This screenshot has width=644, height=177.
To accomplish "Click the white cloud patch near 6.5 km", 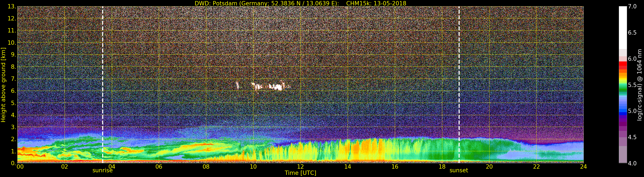I will pyautogui.click(x=275, y=87).
